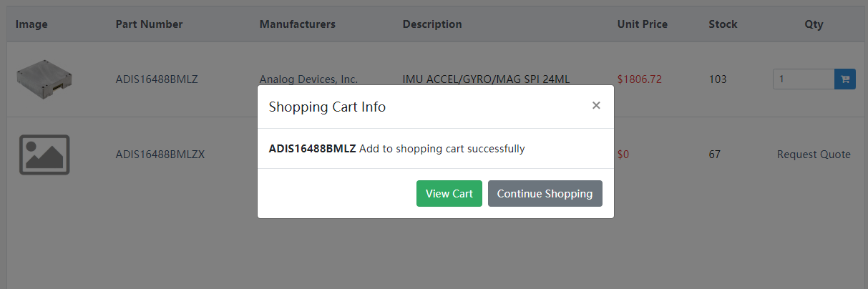Click the add-to-cart icon beside quantity field
The image size is (868, 289).
point(845,79)
